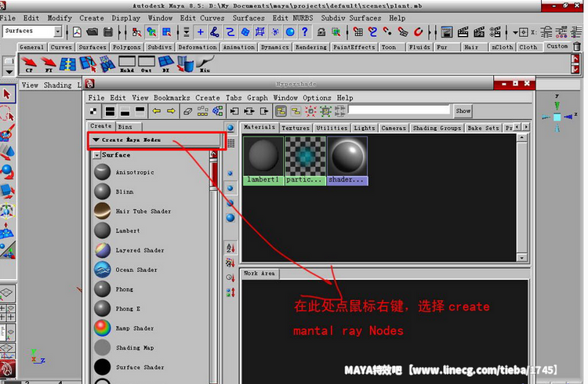Click the input connections icon in Hypershade
The width and height of the screenshot is (588, 384).
click(234, 111)
